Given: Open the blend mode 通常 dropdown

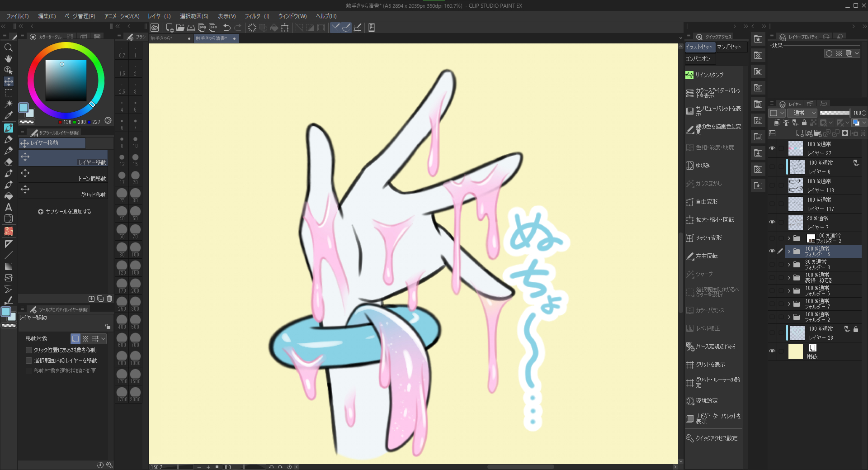Looking at the screenshot, I should click(802, 113).
